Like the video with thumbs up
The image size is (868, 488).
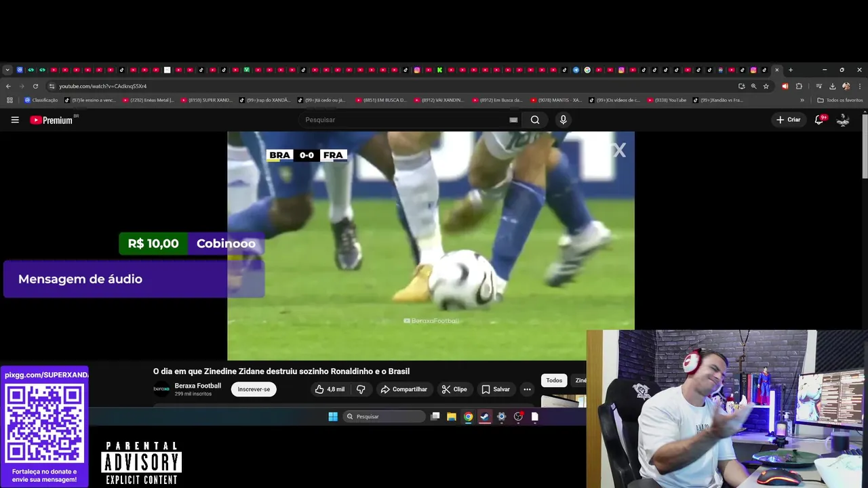(x=330, y=389)
